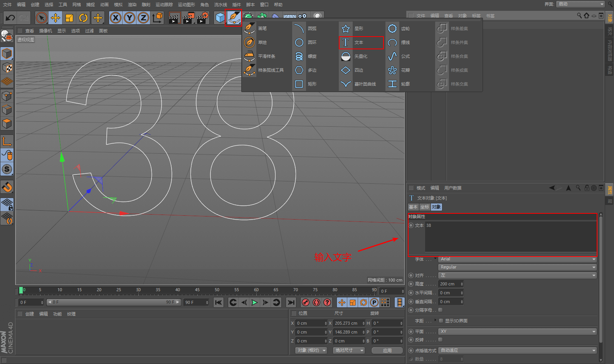Open Edit Render Settings icon
This screenshot has height=364, width=614.
203,18
